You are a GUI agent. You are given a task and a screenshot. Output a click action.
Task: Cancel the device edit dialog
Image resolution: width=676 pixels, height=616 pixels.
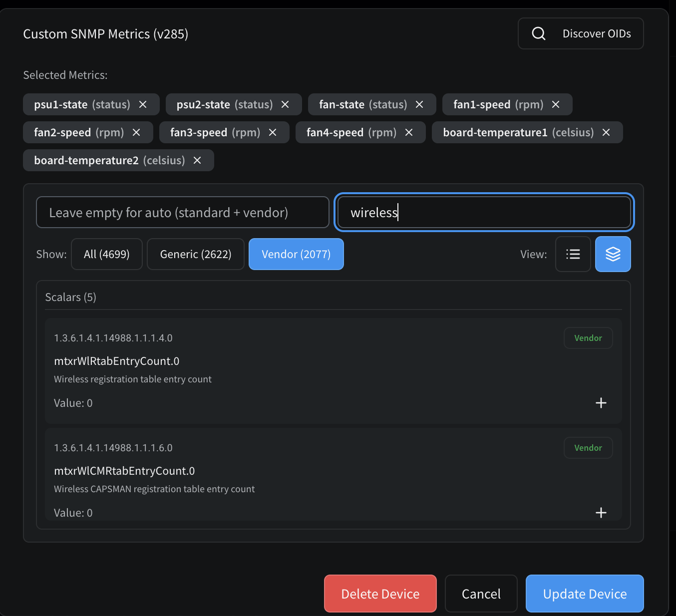point(481,594)
